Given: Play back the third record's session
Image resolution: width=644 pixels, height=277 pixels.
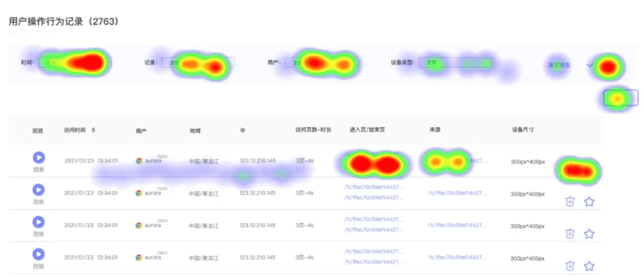Looking at the screenshot, I should (x=39, y=222).
